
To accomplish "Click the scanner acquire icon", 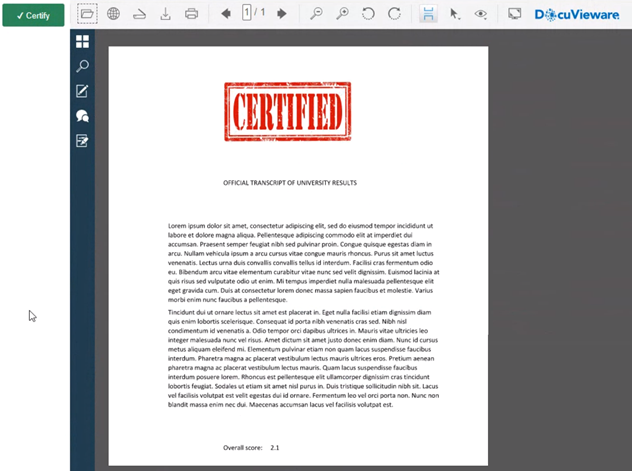I will click(x=139, y=14).
